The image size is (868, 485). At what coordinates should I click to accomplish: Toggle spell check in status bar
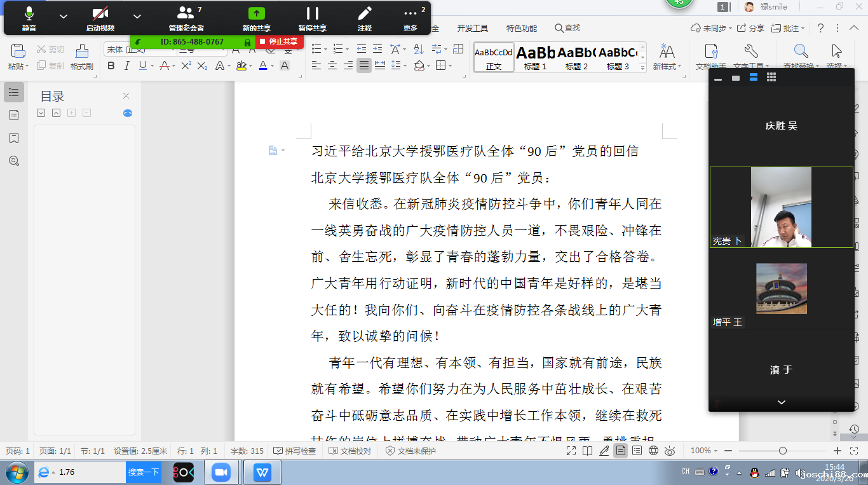click(295, 451)
